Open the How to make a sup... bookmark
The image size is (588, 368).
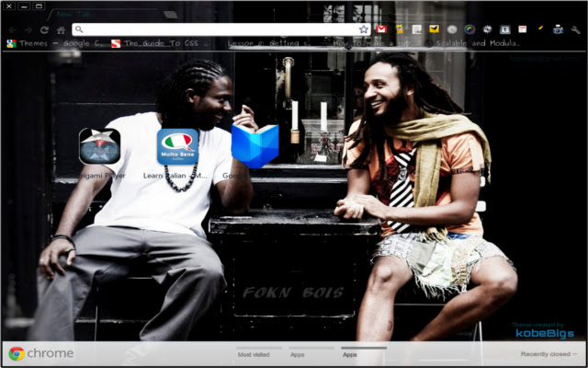point(371,43)
